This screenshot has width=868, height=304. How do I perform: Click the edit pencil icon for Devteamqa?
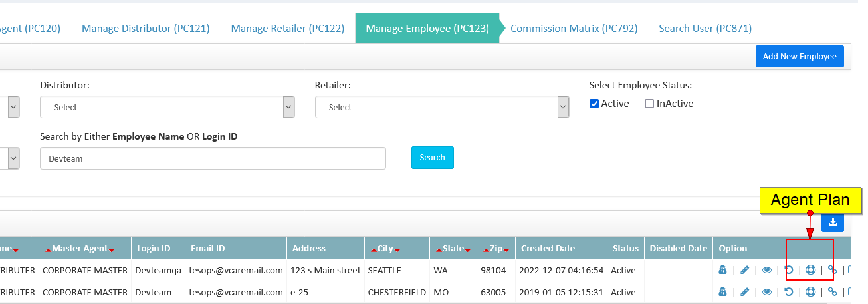(x=744, y=270)
